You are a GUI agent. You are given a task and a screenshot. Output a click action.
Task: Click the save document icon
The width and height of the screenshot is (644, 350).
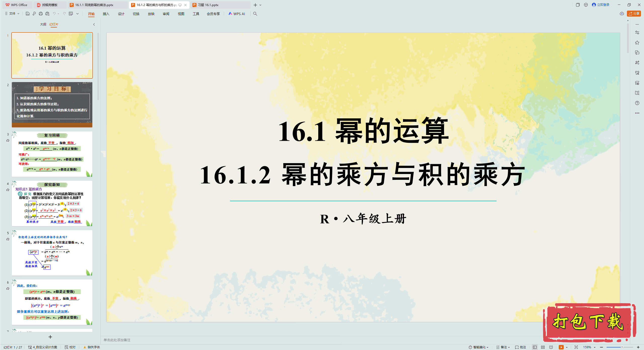tap(28, 14)
